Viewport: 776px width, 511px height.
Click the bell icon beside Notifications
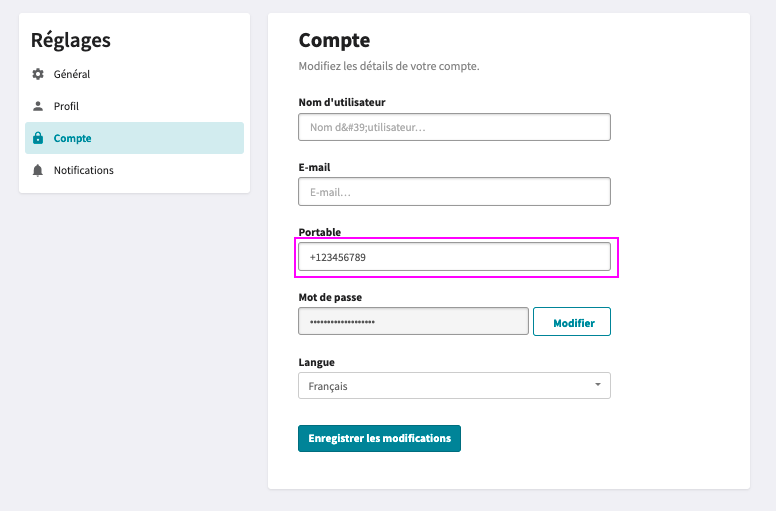pyautogui.click(x=38, y=170)
